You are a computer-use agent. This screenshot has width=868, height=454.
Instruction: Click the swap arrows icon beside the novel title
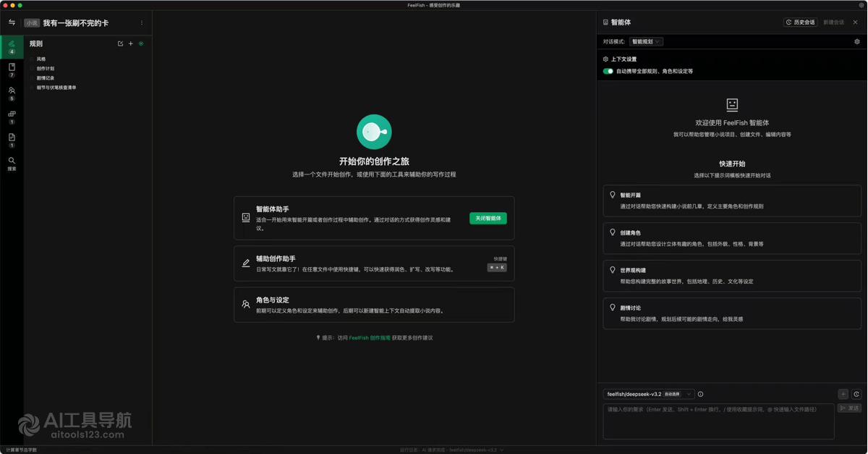(12, 22)
